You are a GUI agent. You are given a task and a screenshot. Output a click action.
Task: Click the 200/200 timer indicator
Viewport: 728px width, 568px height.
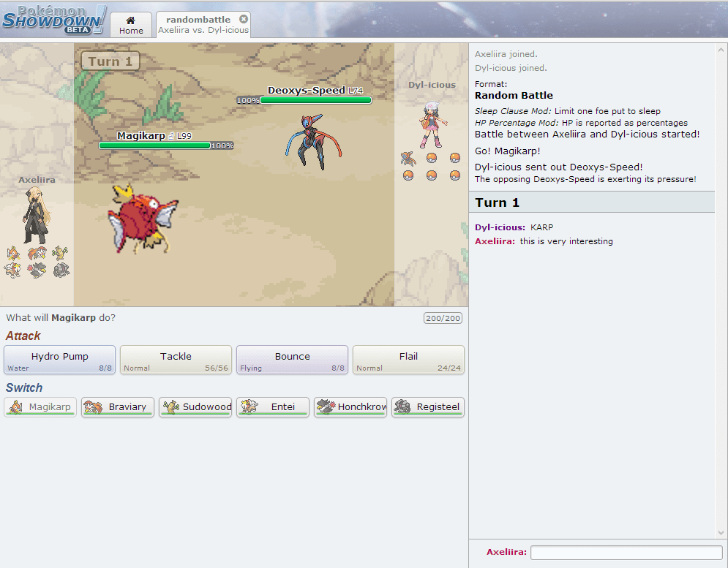[x=443, y=318]
